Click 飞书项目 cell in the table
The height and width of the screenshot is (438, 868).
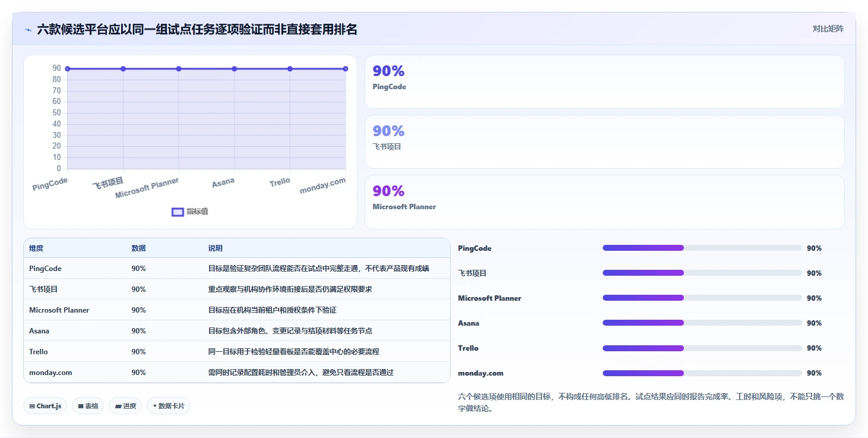click(43, 289)
